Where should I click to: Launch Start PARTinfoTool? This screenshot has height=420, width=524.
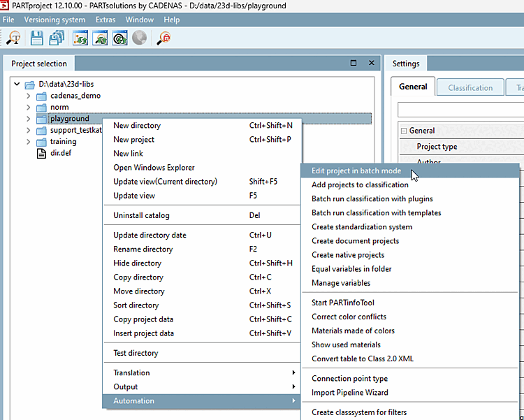point(410,303)
